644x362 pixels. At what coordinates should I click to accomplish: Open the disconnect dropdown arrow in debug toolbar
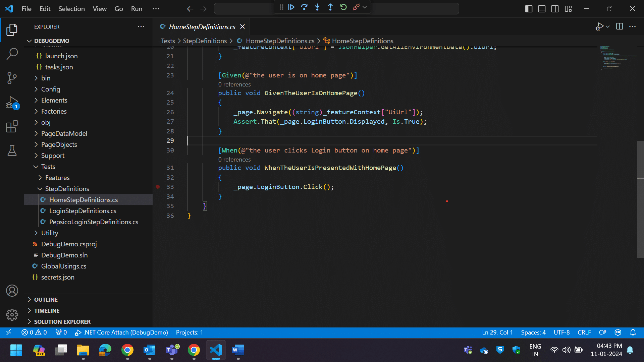click(365, 7)
